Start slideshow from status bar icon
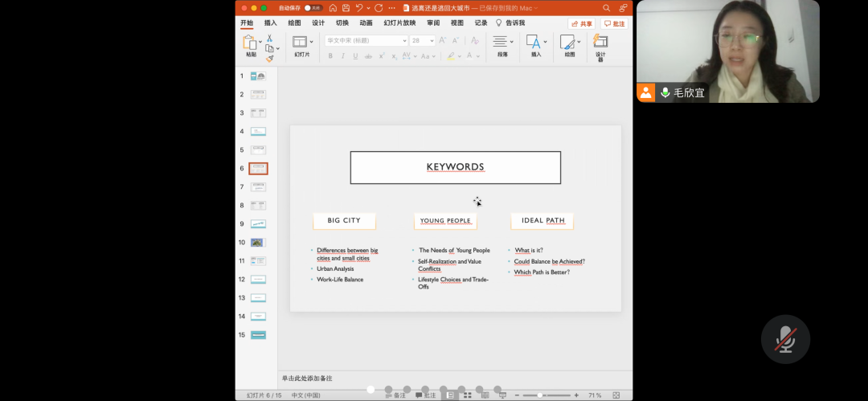 coord(502,395)
